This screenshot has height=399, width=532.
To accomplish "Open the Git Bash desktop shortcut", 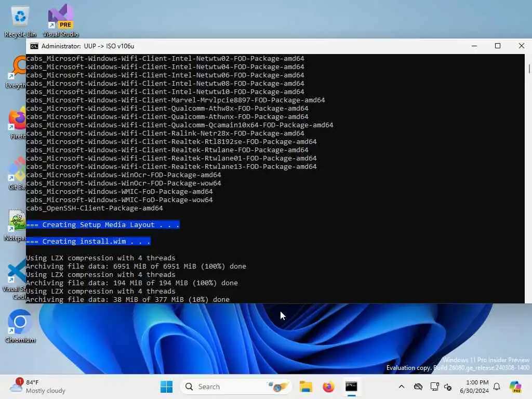I will (x=17, y=174).
